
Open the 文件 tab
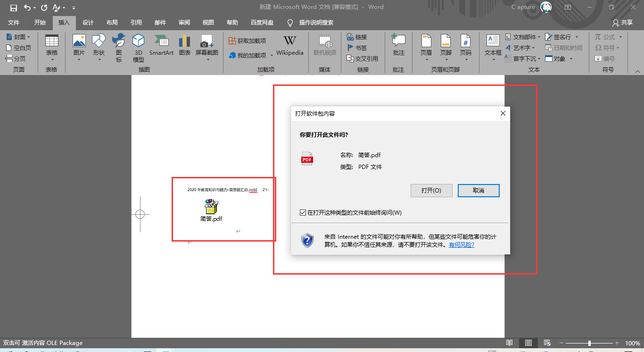tap(14, 23)
